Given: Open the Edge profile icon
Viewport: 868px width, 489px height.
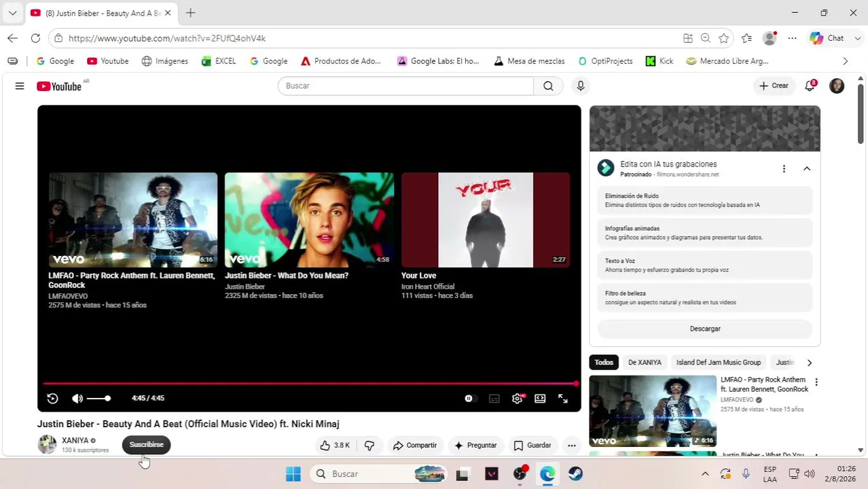Looking at the screenshot, I should coord(770,39).
